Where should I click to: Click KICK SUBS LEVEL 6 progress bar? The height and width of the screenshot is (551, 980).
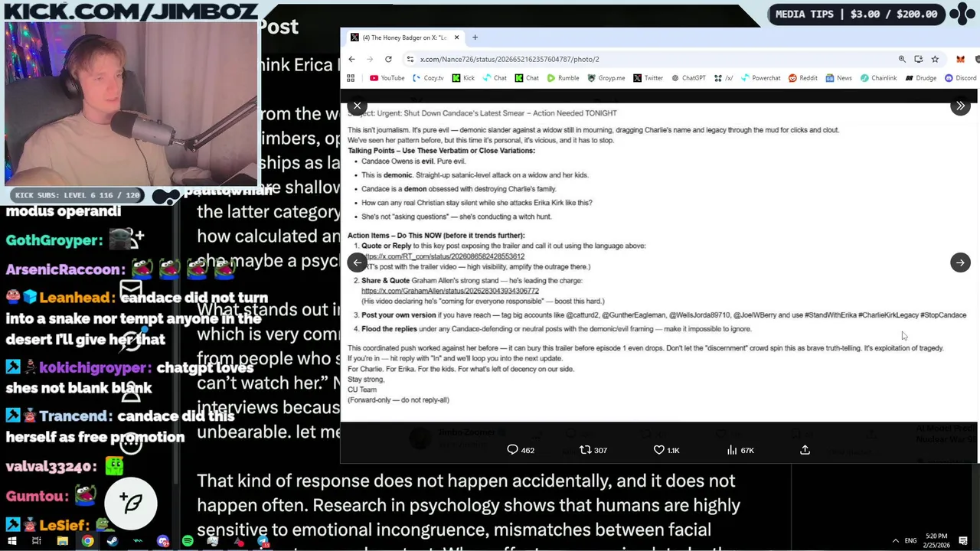pyautogui.click(x=77, y=195)
